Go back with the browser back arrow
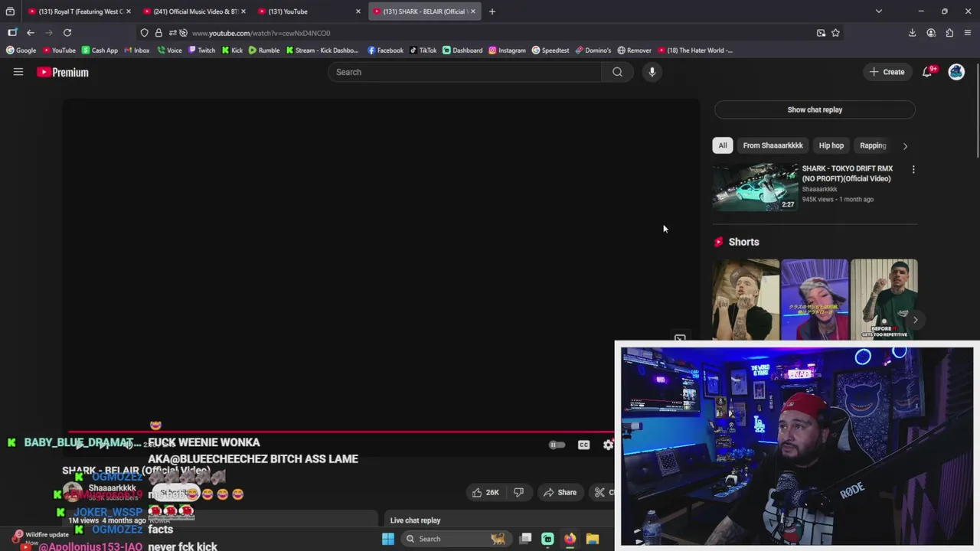The height and width of the screenshot is (551, 980). coord(31,33)
